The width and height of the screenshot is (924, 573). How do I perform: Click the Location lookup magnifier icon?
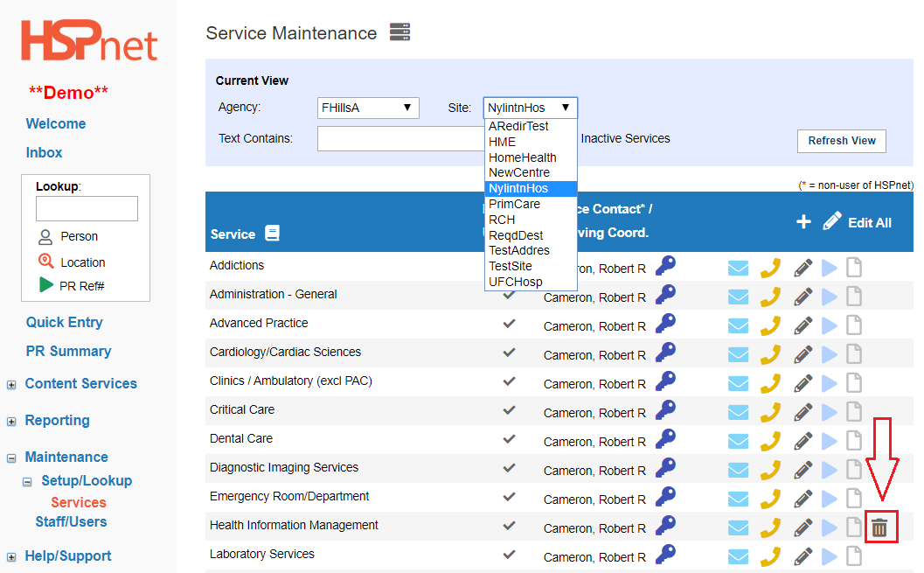point(45,262)
